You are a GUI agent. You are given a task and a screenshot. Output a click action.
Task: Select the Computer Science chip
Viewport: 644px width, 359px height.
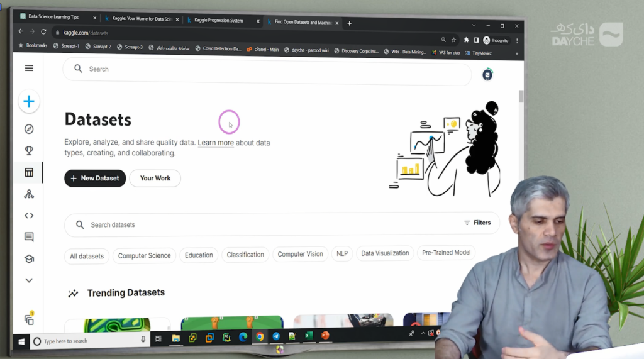[144, 255]
